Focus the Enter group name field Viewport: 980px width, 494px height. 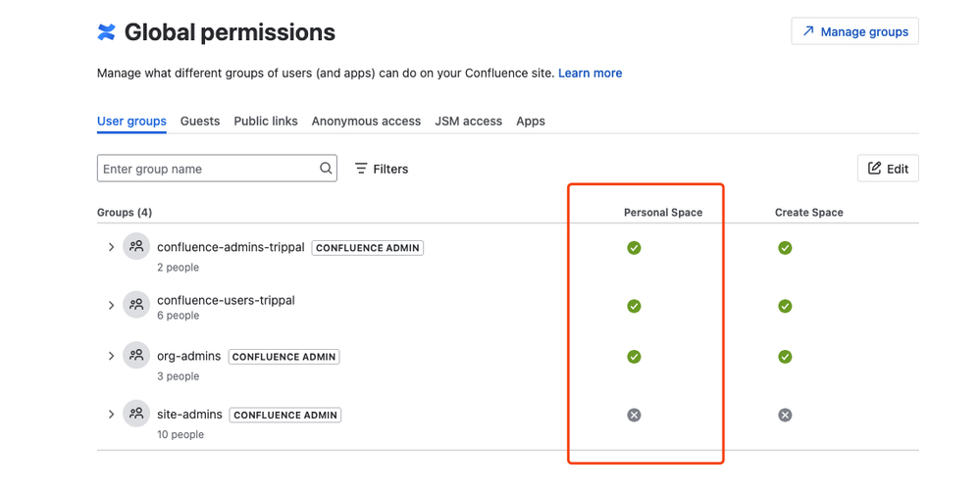[x=217, y=169]
